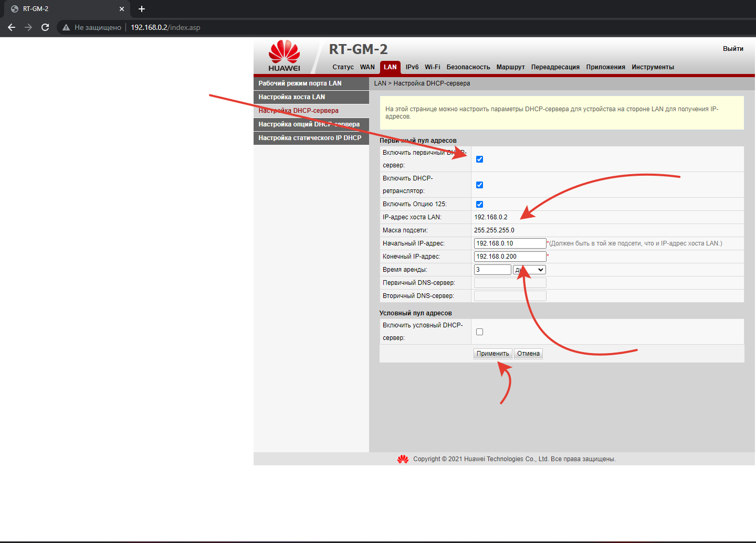Switch to the Wi-Fi tab
This screenshot has width=756, height=543.
(432, 67)
